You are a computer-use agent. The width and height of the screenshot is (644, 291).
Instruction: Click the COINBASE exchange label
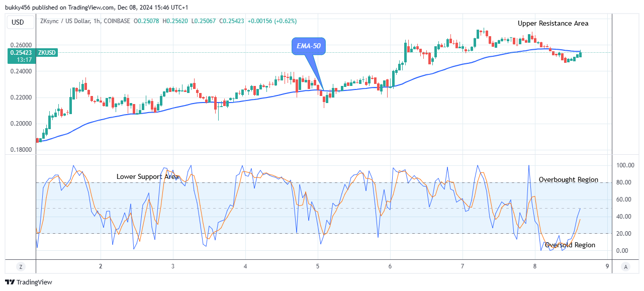click(116, 21)
